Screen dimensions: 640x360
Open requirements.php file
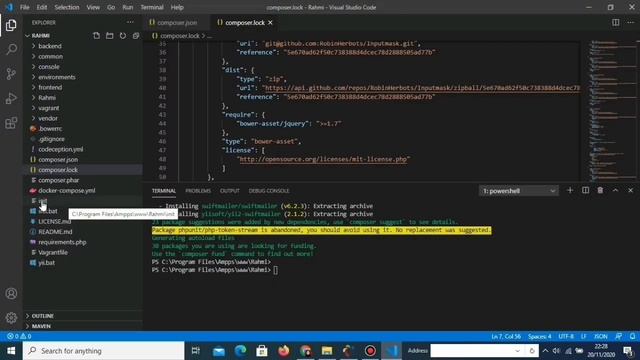click(62, 242)
